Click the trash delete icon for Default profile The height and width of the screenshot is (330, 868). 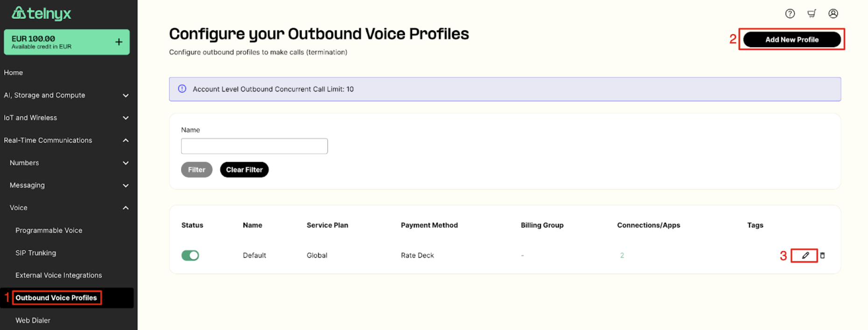point(822,255)
